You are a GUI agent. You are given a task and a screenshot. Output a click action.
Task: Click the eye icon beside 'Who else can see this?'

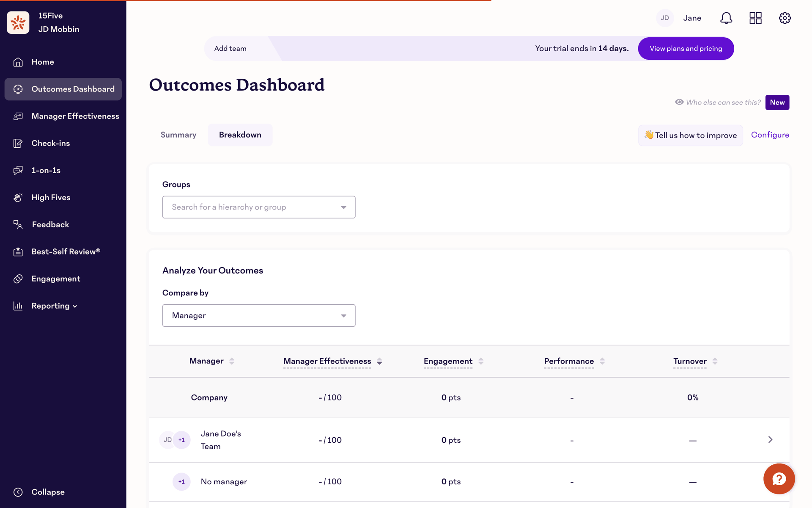coord(679,102)
